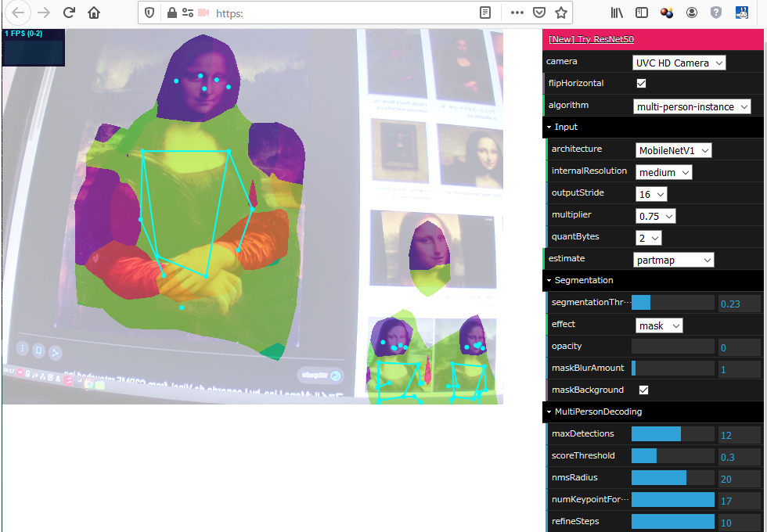Viewport: 767px width, 532px height.
Task: Open the camera dropdown UVC HD Camera
Action: click(x=679, y=63)
